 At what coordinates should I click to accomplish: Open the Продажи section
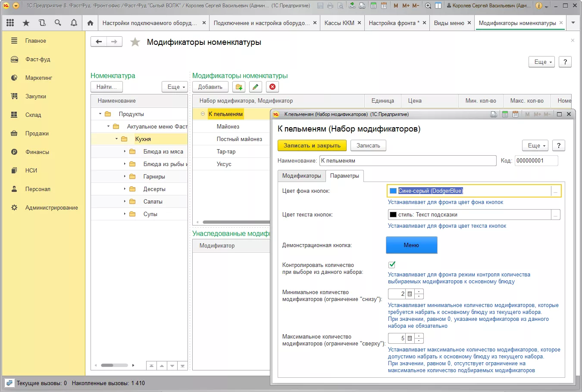37,133
